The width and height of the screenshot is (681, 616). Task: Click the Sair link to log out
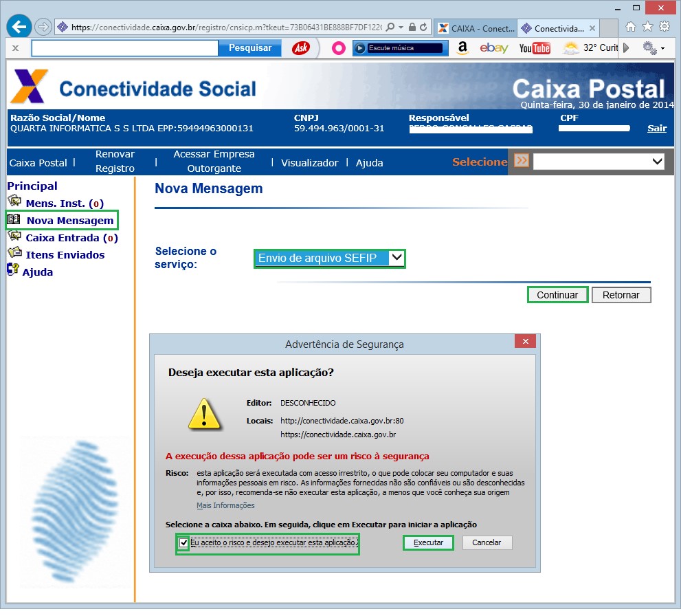656,128
